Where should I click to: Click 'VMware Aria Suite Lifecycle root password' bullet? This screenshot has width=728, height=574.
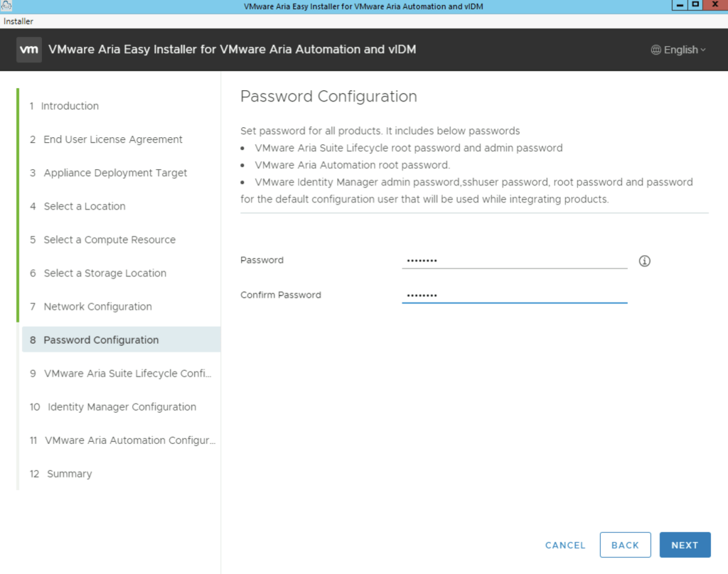409,148
